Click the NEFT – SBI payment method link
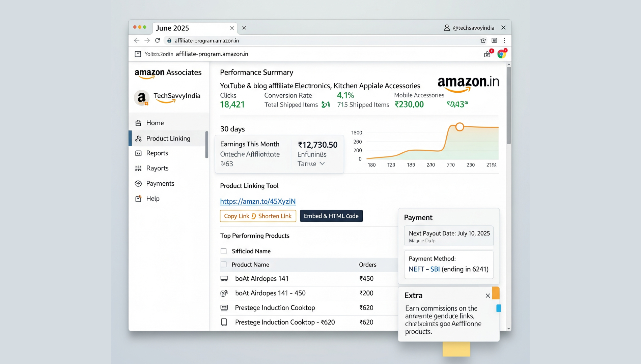The width and height of the screenshot is (641, 364). [424, 269]
